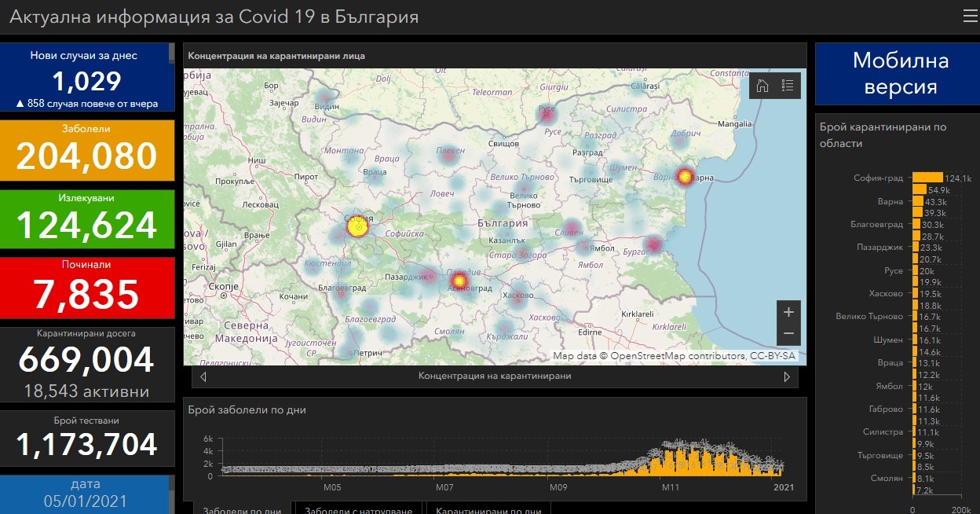The width and height of the screenshot is (980, 514).
Task: Click the Varna hotspot on map
Action: 685,177
